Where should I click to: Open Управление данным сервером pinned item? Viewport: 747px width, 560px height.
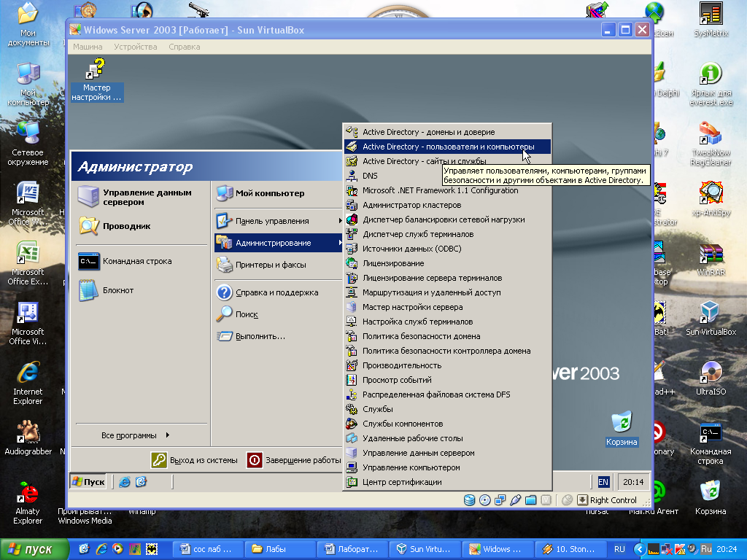(142, 197)
